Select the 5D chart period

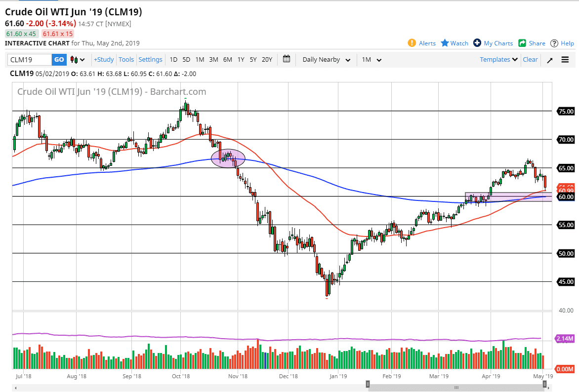pyautogui.click(x=186, y=59)
